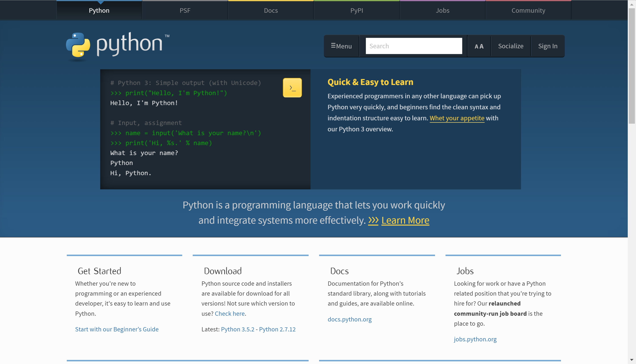636x364 pixels.
Task: Open 'Start with our Beginner's Guide'
Action: click(x=117, y=329)
